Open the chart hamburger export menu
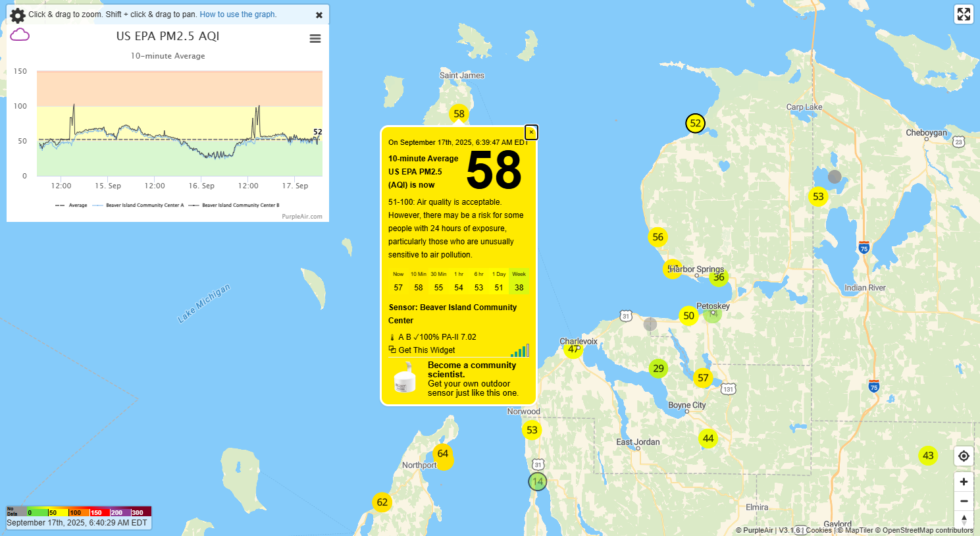This screenshot has height=536, width=980. (x=315, y=39)
